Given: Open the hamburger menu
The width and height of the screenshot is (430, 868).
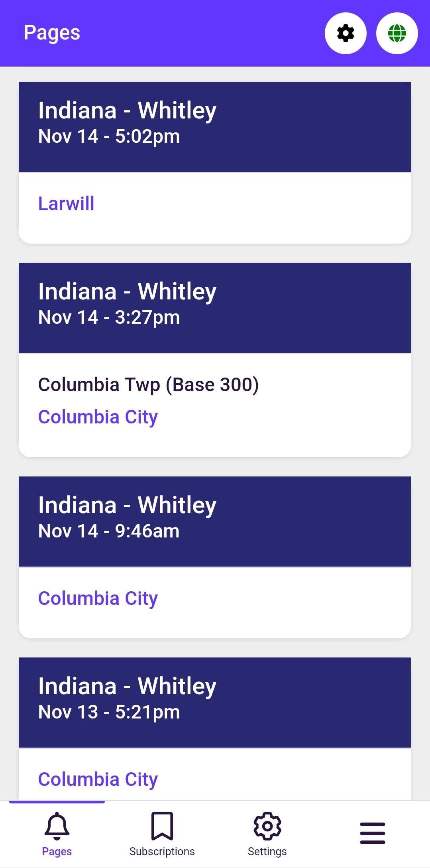Looking at the screenshot, I should (372, 833).
